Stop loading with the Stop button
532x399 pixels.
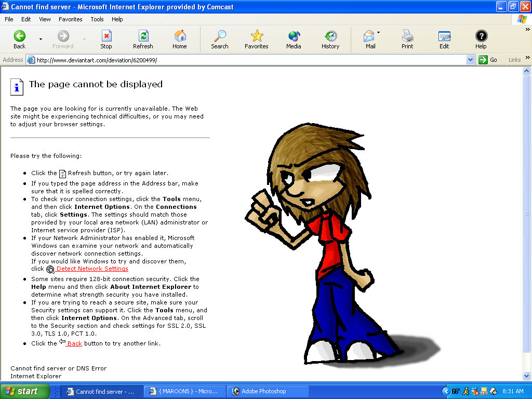coord(106,39)
